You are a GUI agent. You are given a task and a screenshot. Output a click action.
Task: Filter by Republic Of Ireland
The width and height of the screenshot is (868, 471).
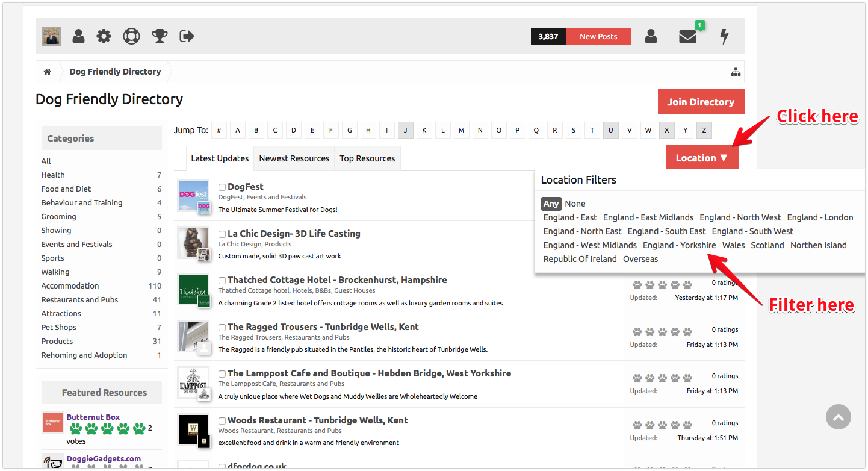[x=580, y=259]
